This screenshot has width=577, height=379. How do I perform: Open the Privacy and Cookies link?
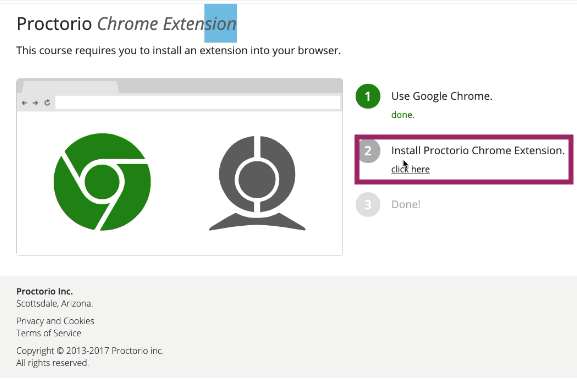click(x=55, y=321)
